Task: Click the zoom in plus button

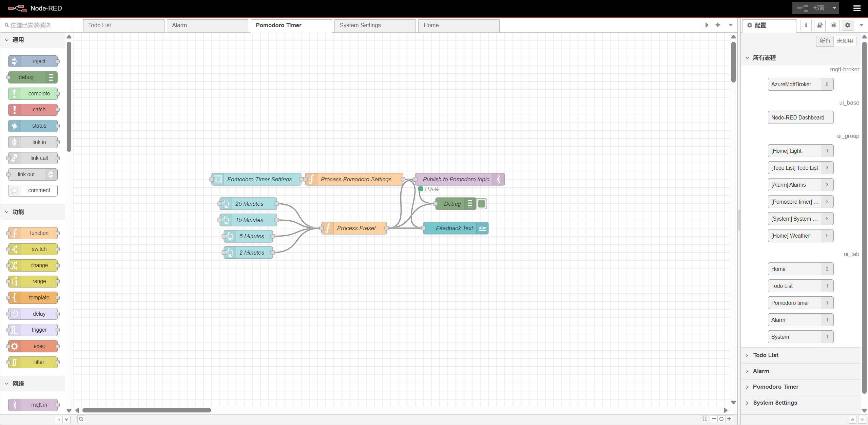Action: tap(729, 419)
